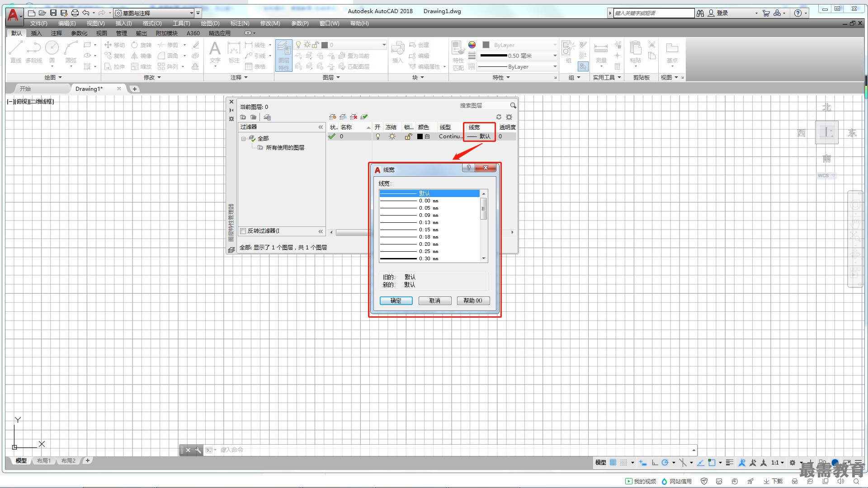
Task: Select the Line (直线) drawing tool
Action: [x=16, y=52]
